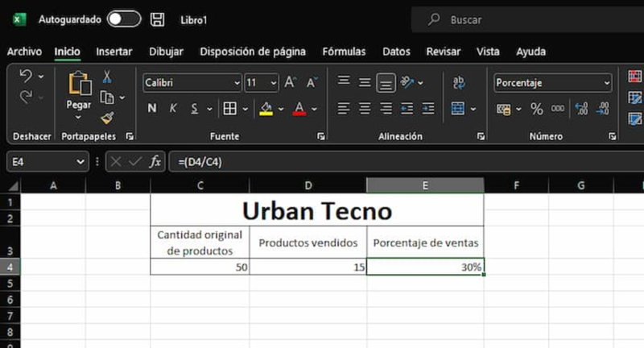Expand the font color dropdown
The height and width of the screenshot is (348, 644).
[x=314, y=109]
